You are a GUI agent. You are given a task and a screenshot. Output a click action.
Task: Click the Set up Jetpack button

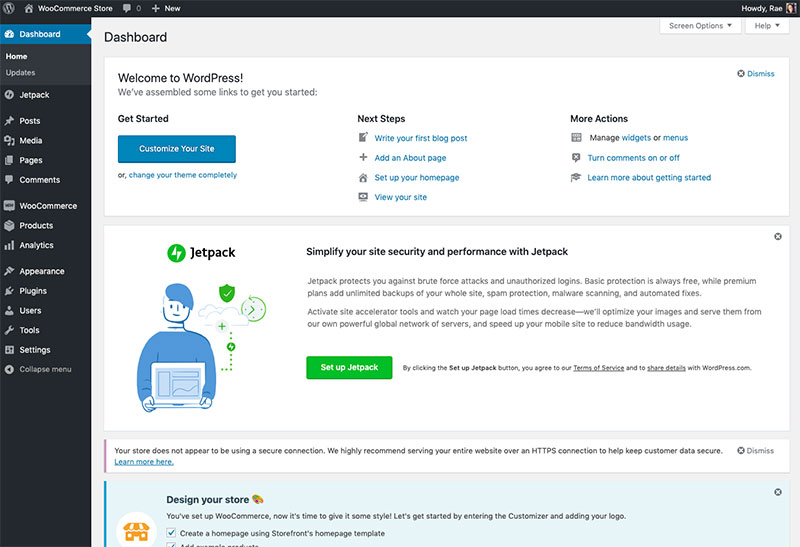click(x=349, y=367)
